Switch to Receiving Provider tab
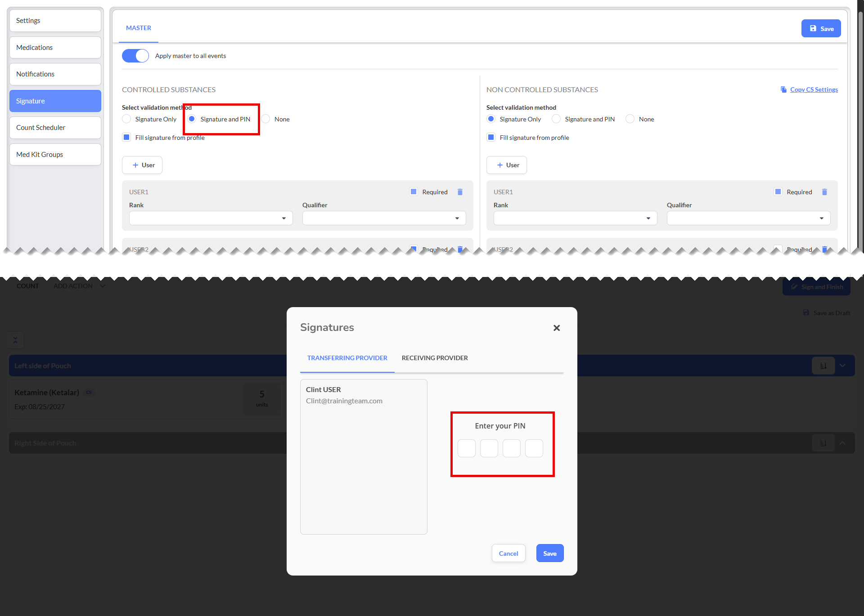 (x=435, y=358)
